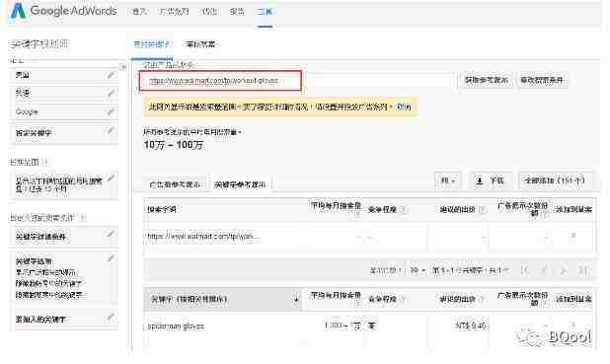Open the 列 columns dropdown
The width and height of the screenshot is (610, 364).
[x=448, y=181]
